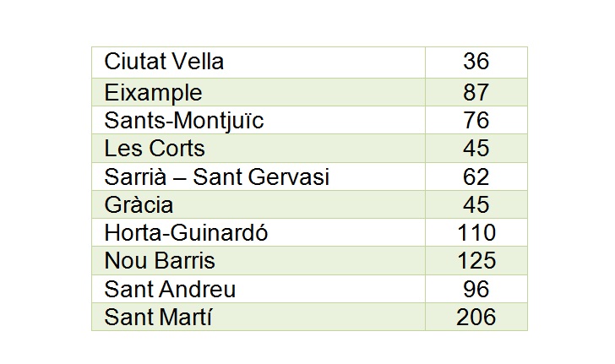Select the Les Corts cell

click(155, 149)
